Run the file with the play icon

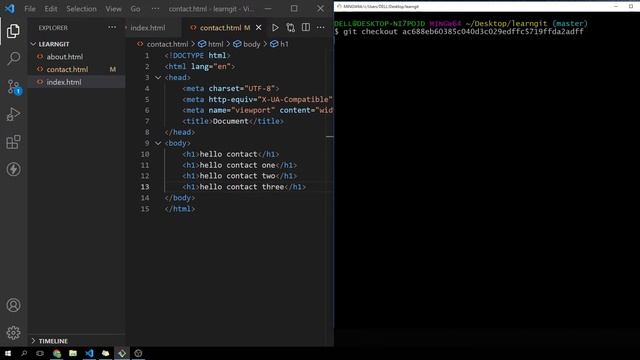pyautogui.click(x=275, y=27)
